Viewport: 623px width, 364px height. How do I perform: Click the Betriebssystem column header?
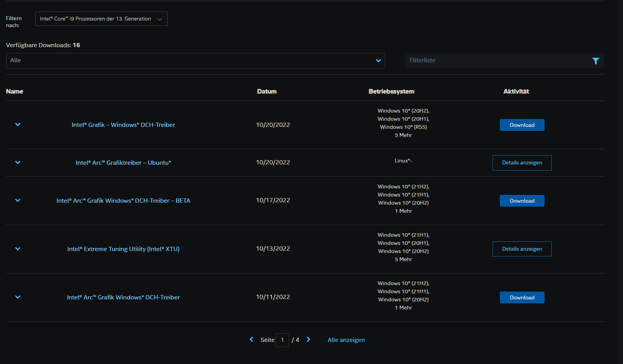pyautogui.click(x=392, y=92)
